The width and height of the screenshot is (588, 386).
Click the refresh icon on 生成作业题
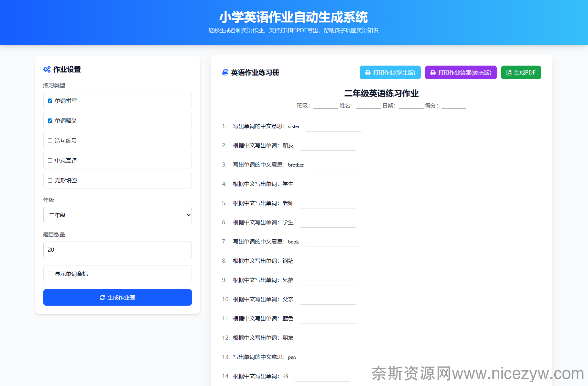pos(102,297)
